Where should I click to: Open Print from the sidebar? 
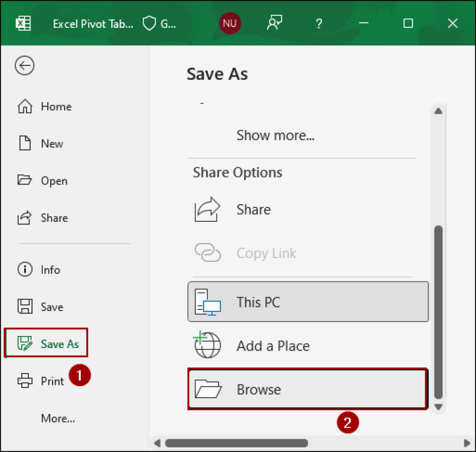[41, 381]
